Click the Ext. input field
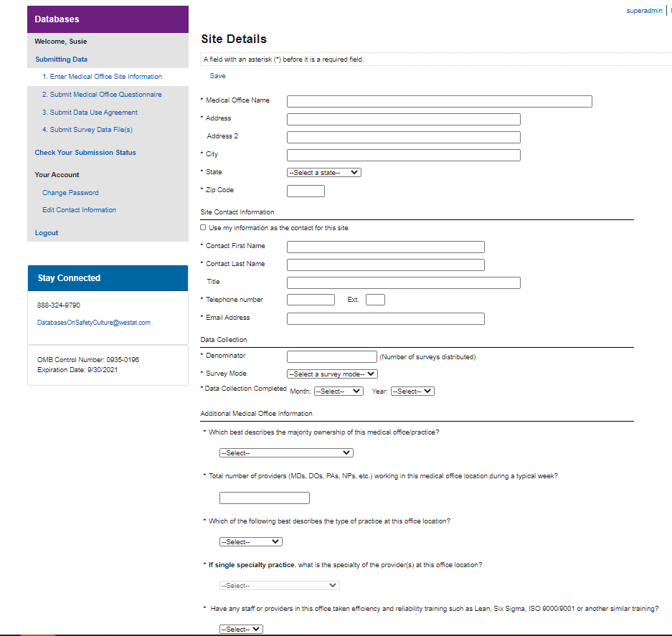Screen dimensions: 672x636 [x=375, y=300]
